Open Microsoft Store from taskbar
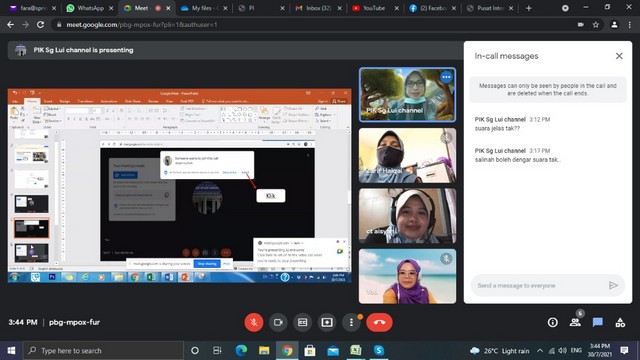The width and height of the screenshot is (640, 360). point(310,350)
